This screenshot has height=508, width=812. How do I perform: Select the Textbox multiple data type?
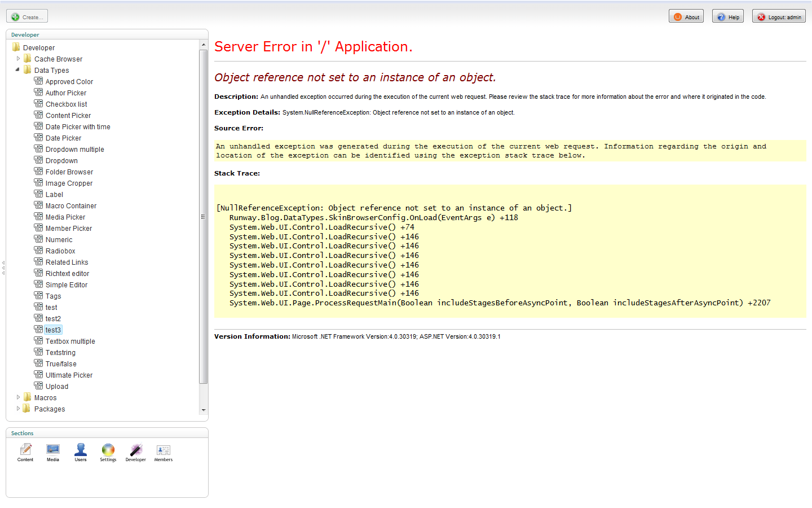(70, 341)
